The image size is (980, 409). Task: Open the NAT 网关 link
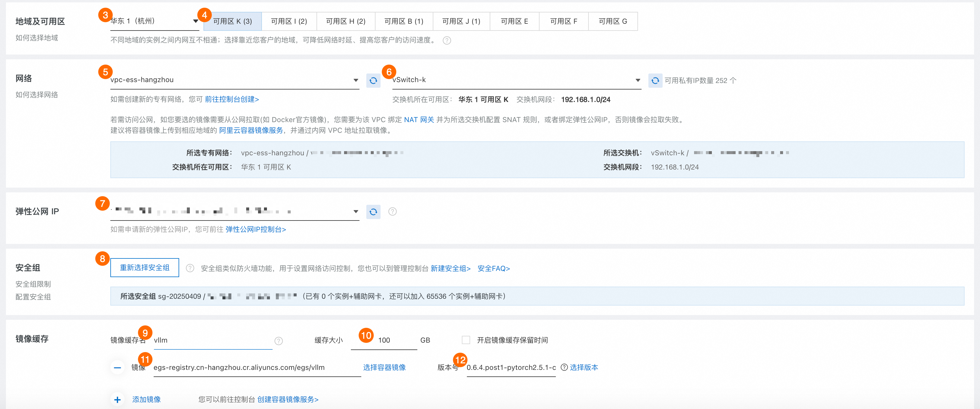(419, 120)
